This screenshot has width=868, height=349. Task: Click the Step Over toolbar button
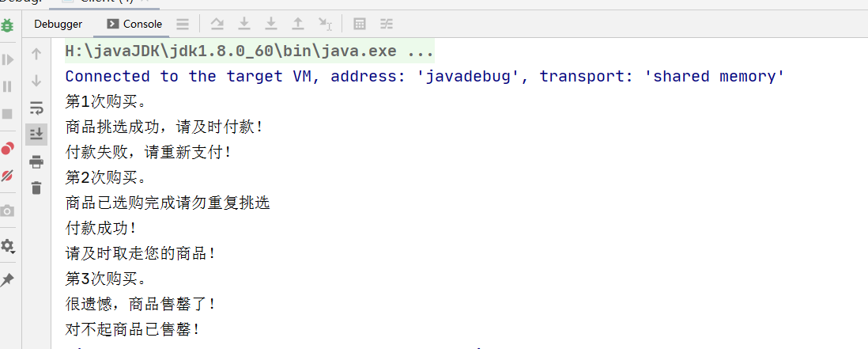tap(217, 23)
